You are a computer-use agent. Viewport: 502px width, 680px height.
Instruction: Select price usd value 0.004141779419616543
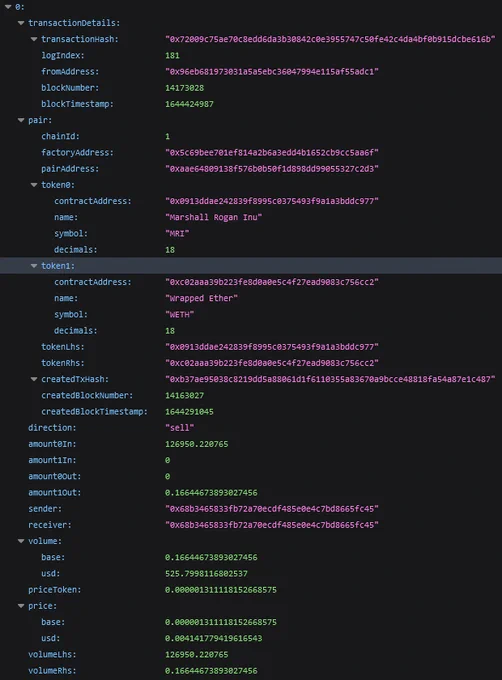tap(213, 638)
